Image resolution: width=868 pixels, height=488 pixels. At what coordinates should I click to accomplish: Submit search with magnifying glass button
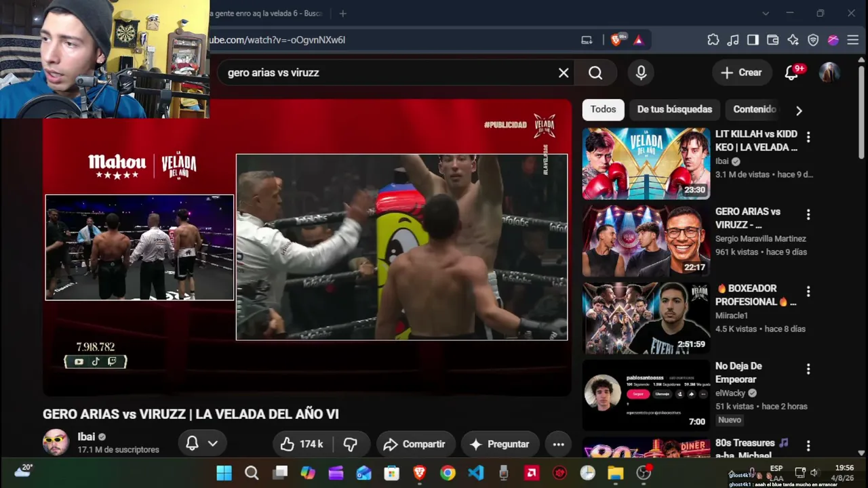[595, 73]
